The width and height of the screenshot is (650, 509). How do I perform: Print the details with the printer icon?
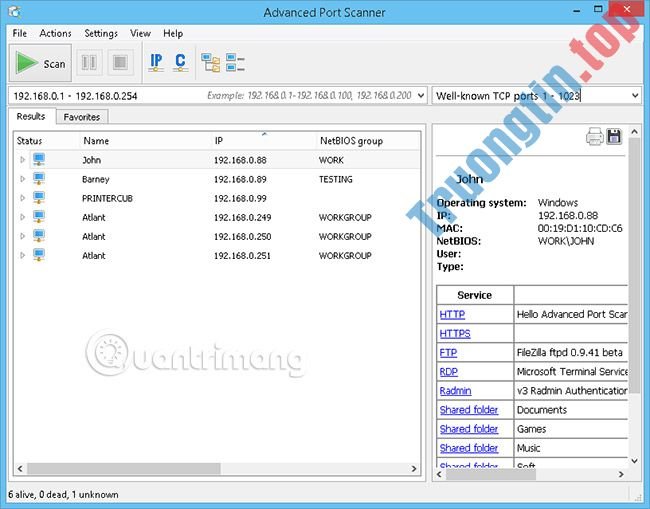(594, 136)
